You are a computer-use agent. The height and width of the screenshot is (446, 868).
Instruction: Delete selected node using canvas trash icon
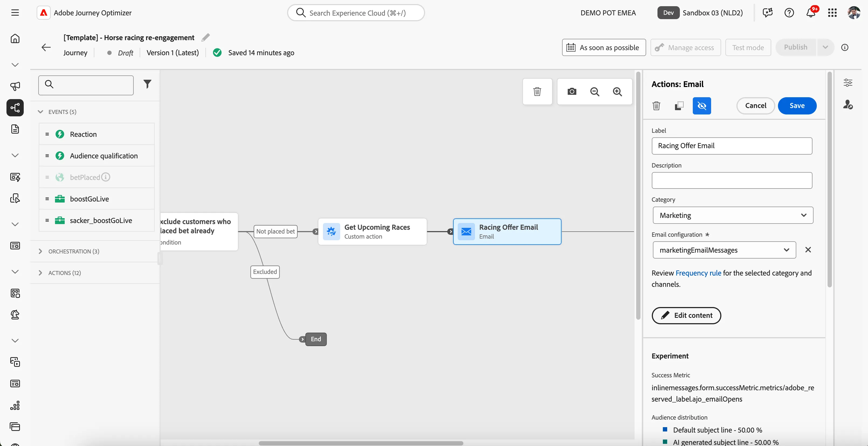(x=537, y=92)
